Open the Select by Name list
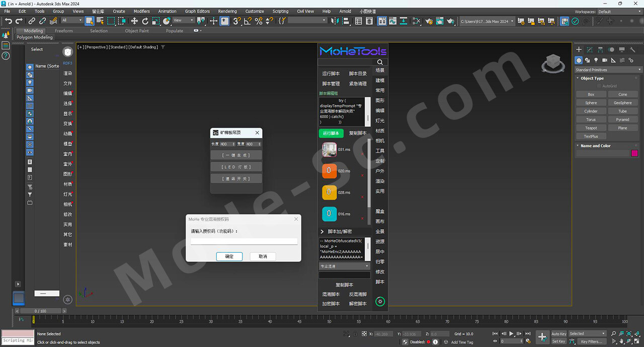644x347 pixels. 100,21
